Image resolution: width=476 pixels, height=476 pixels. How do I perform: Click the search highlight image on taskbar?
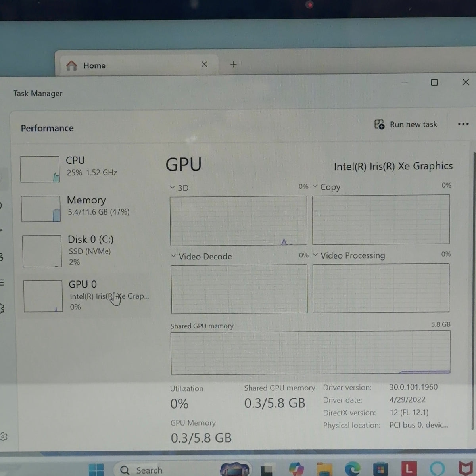[234, 469]
